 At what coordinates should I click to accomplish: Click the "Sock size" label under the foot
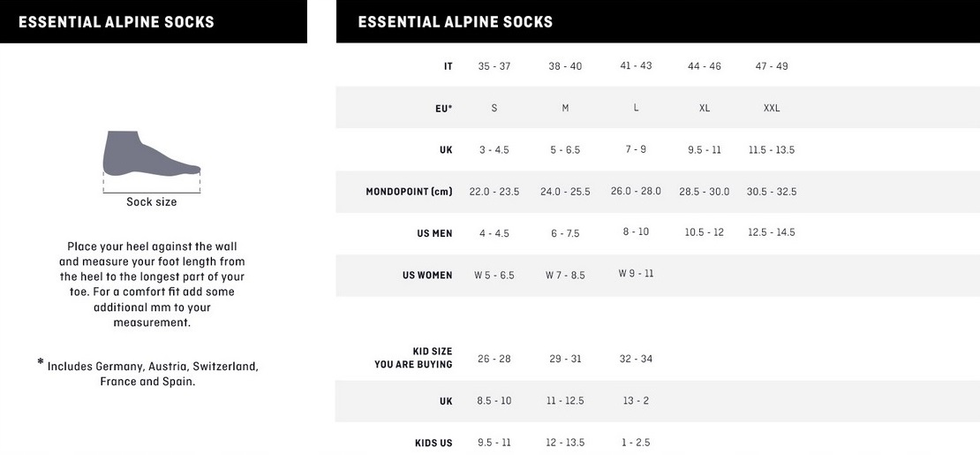coord(151,202)
